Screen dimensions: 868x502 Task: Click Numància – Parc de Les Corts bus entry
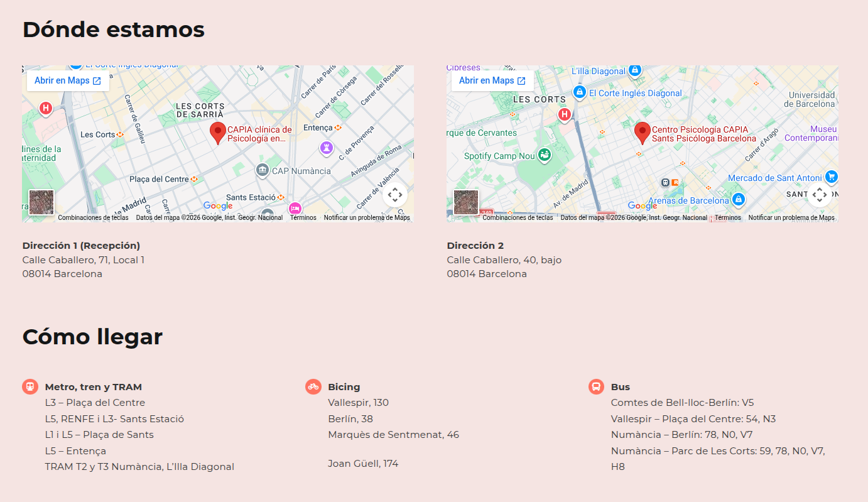point(718,459)
